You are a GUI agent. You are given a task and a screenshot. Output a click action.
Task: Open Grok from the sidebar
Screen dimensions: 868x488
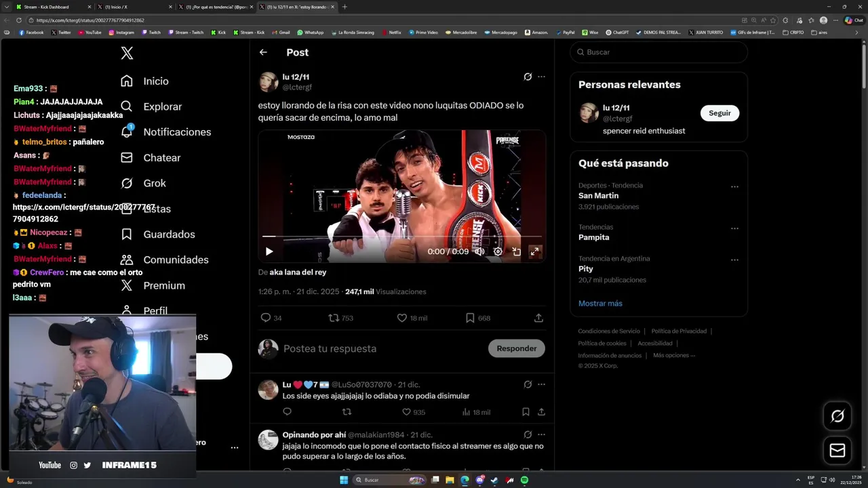[x=143, y=183]
